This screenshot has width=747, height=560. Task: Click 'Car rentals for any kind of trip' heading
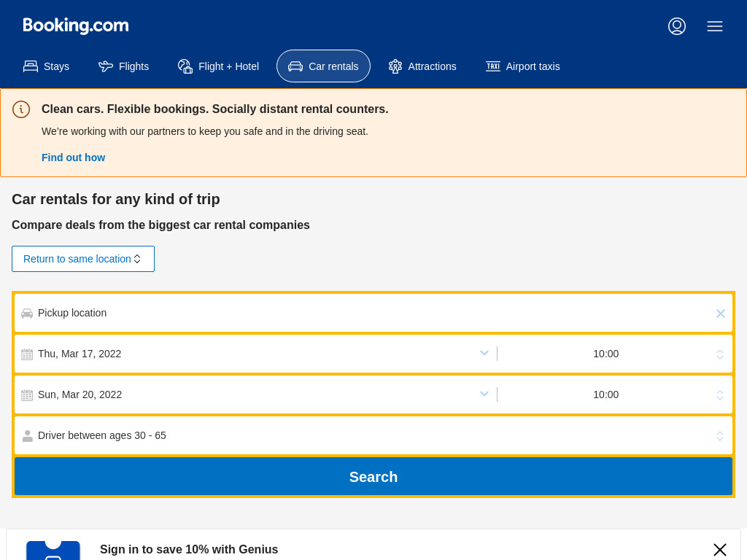point(116,199)
